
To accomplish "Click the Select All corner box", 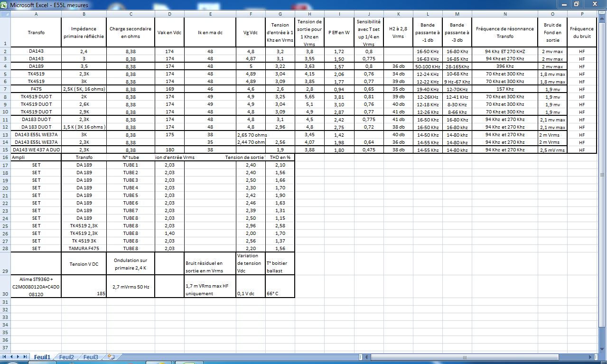I will coord(6,14).
